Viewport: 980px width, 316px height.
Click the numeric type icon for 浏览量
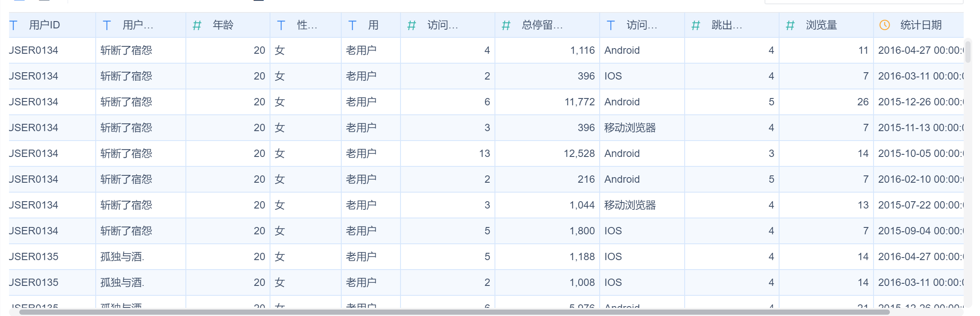pos(790,25)
